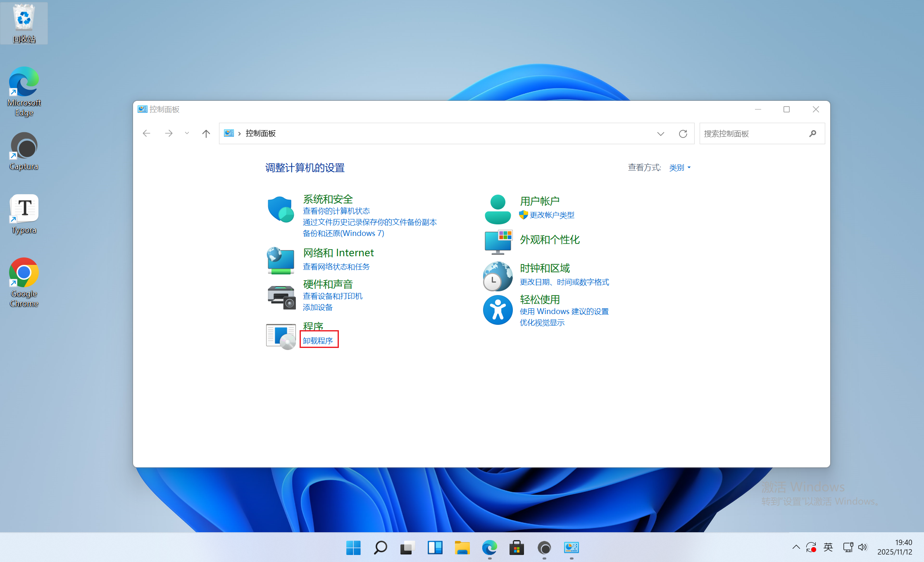The image size is (924, 562).
Task: Click the Clock and Region globe icon
Action: (498, 276)
